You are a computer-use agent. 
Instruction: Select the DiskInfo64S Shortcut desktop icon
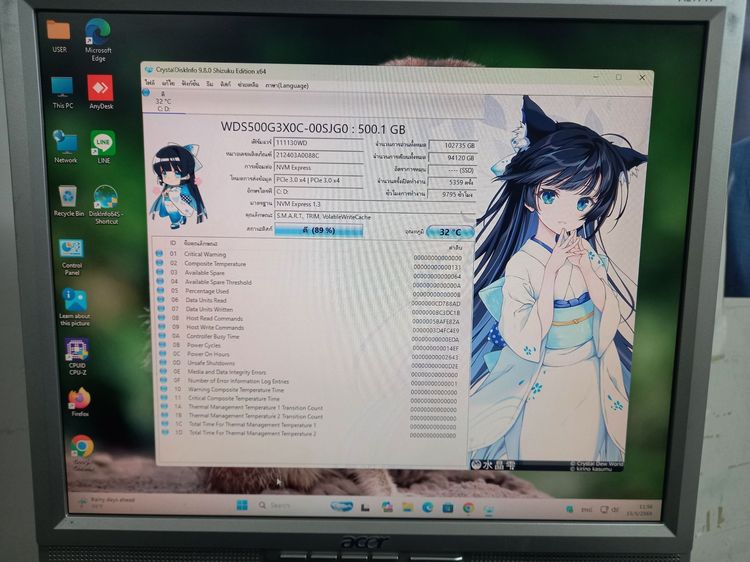106,205
